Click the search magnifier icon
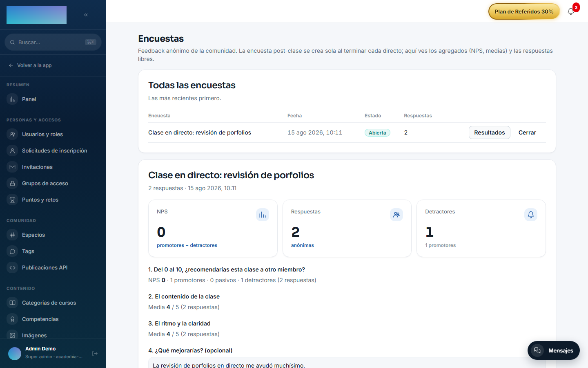 (13, 42)
